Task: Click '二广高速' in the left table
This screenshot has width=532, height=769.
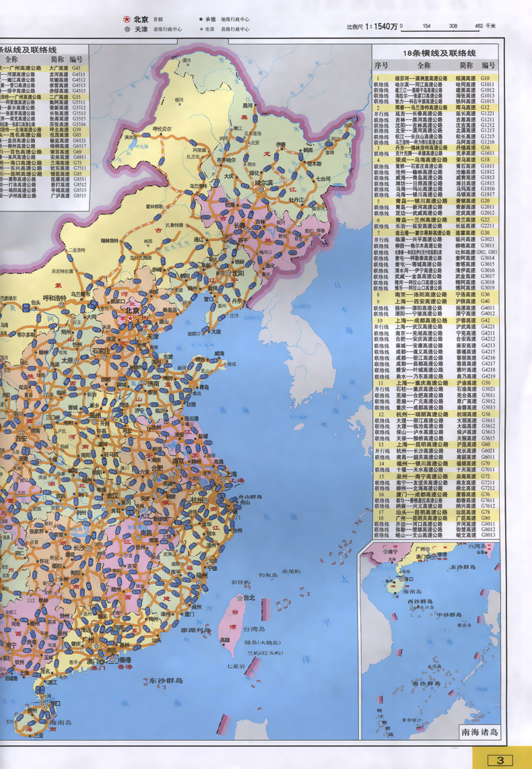Action: point(59,97)
